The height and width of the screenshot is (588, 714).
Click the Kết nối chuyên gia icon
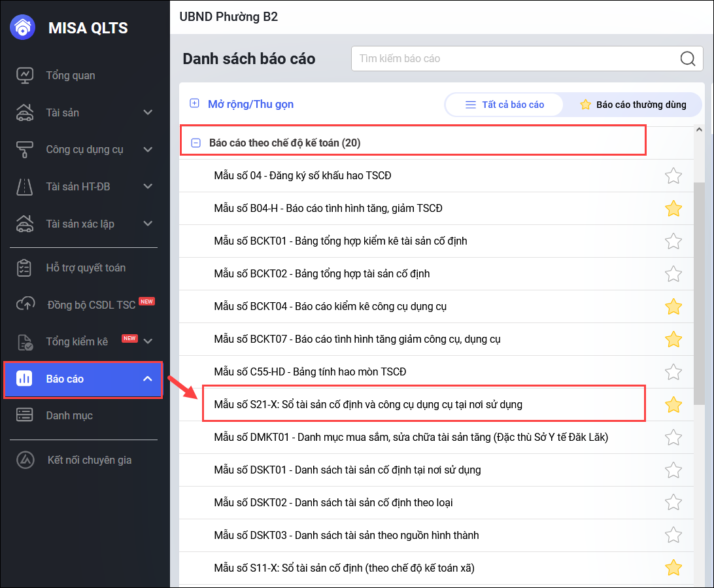(25, 460)
